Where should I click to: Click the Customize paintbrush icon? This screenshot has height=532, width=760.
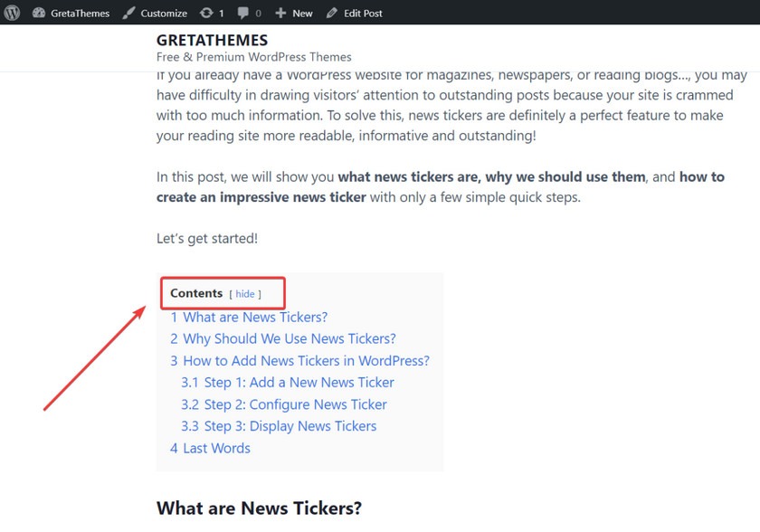coord(128,13)
